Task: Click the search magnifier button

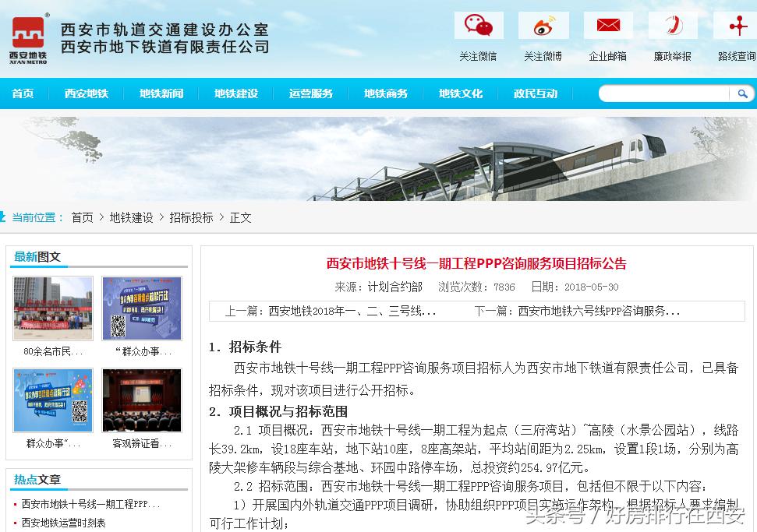Action: coord(741,93)
